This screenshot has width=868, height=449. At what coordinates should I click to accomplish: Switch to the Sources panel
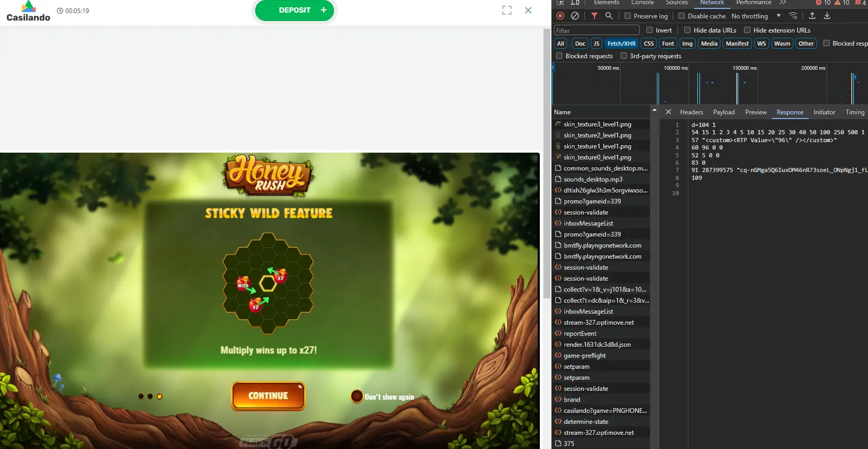point(677,3)
